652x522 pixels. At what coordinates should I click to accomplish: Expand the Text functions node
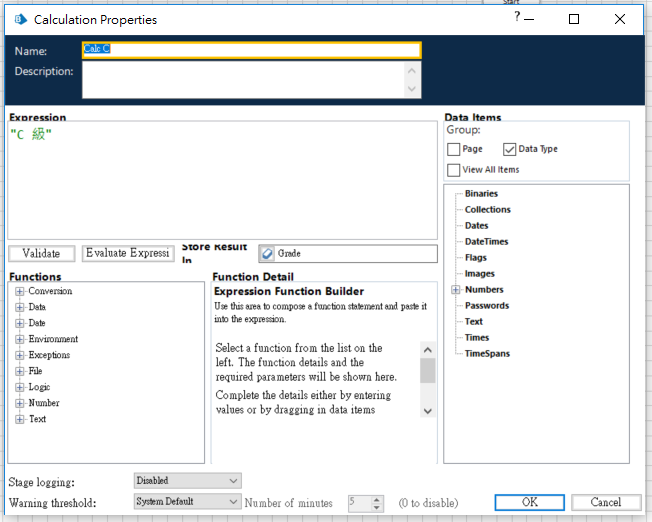coord(20,419)
